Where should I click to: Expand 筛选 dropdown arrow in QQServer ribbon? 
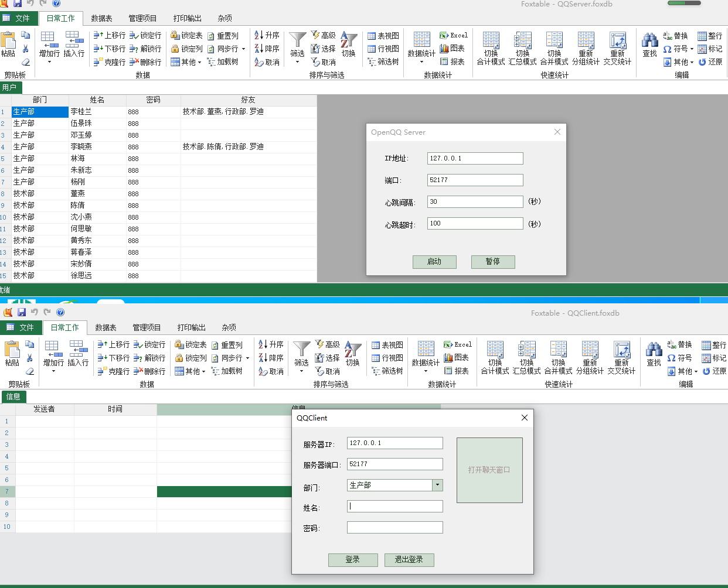click(x=298, y=62)
